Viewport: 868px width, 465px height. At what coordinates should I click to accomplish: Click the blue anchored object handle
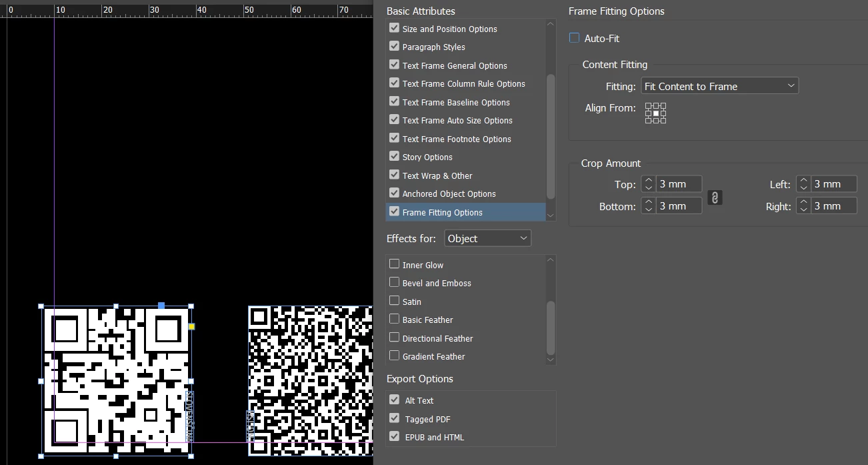[x=161, y=306]
